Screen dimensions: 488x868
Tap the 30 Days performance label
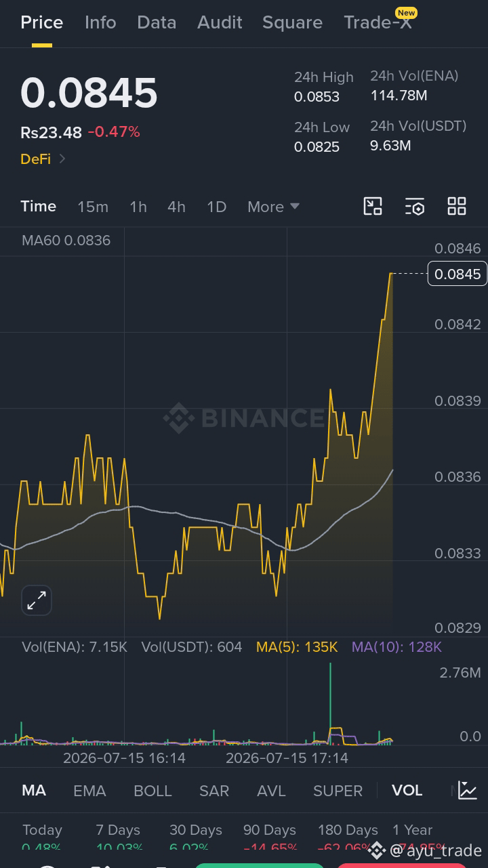point(196,830)
